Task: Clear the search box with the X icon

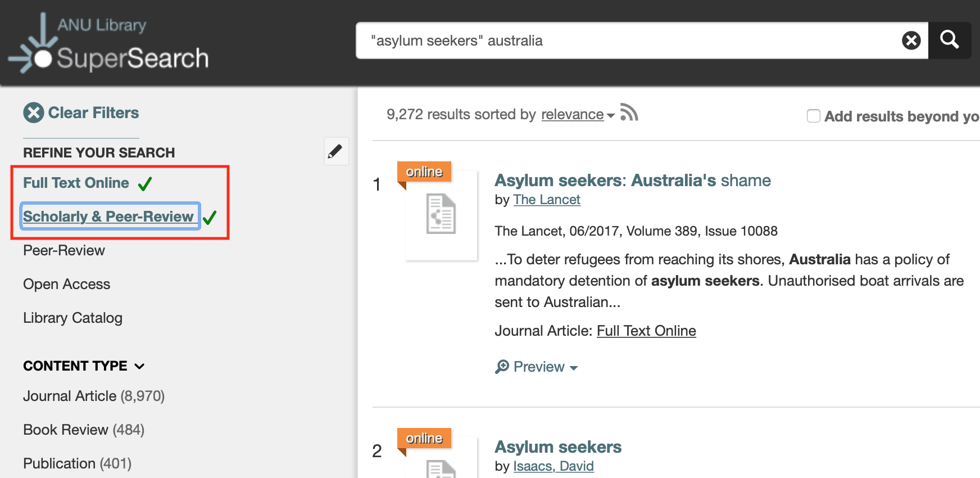Action: [911, 40]
